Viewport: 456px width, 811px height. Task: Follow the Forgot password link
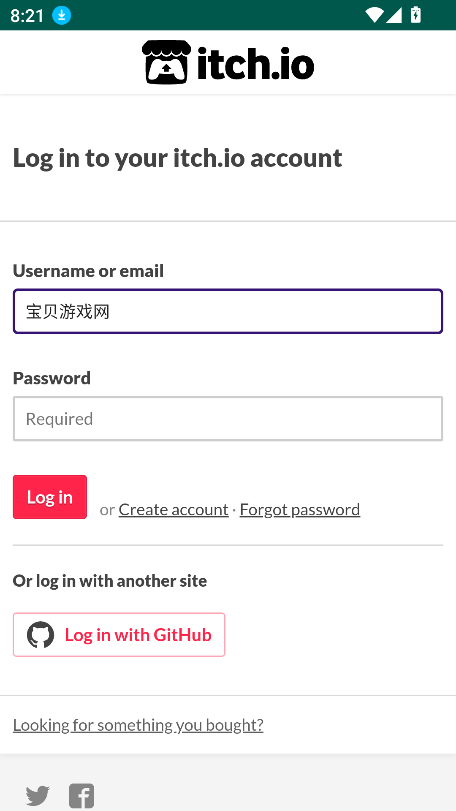[300, 509]
